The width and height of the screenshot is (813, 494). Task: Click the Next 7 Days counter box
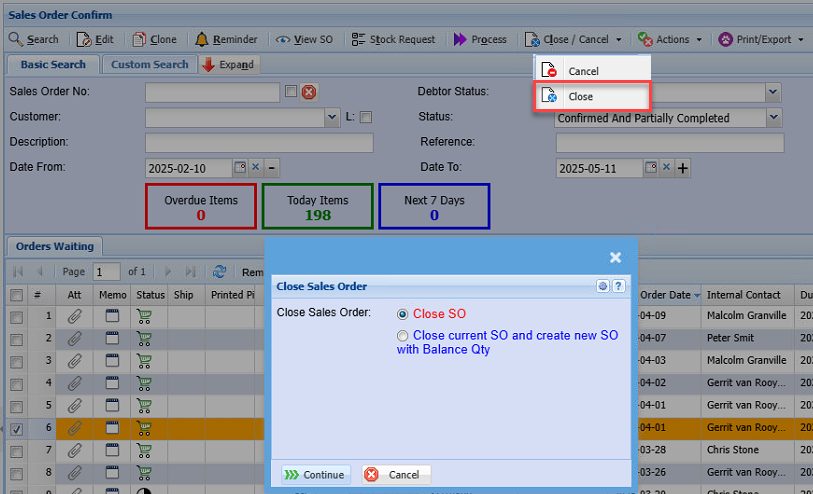[434, 206]
